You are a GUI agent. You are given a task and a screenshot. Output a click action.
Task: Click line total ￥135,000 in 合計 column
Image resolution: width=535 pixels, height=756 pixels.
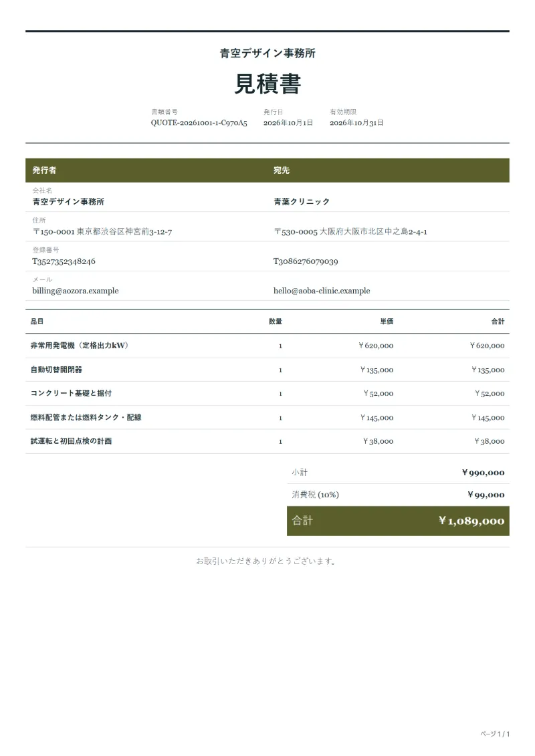coord(488,370)
